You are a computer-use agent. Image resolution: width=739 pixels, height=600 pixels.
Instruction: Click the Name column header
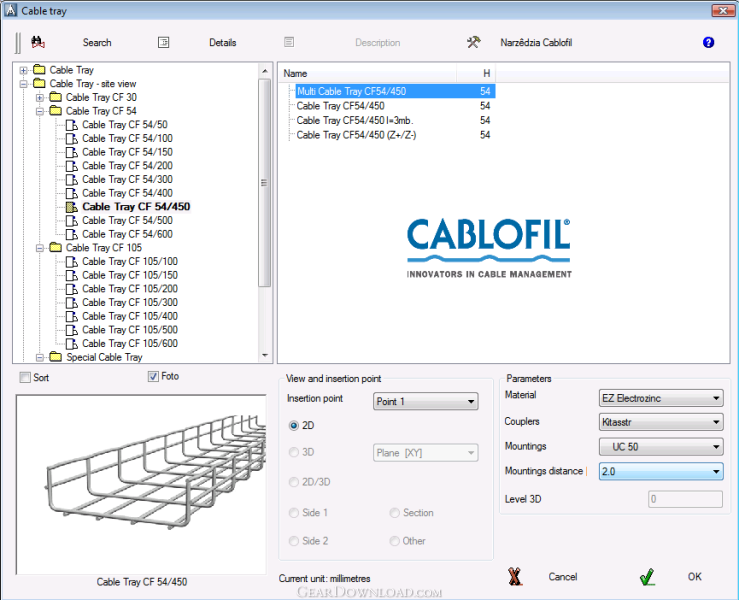(369, 74)
